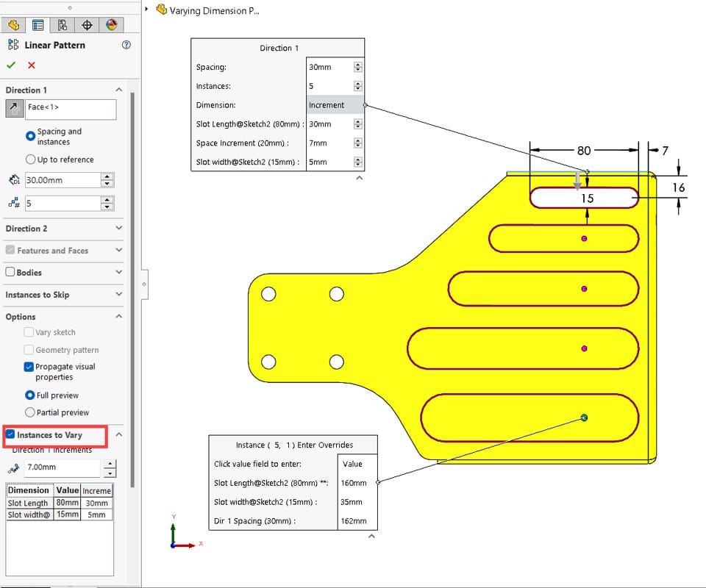Image resolution: width=706 pixels, height=588 pixels.
Task: Click the green checkmark to accept pattern
Action: click(11, 65)
